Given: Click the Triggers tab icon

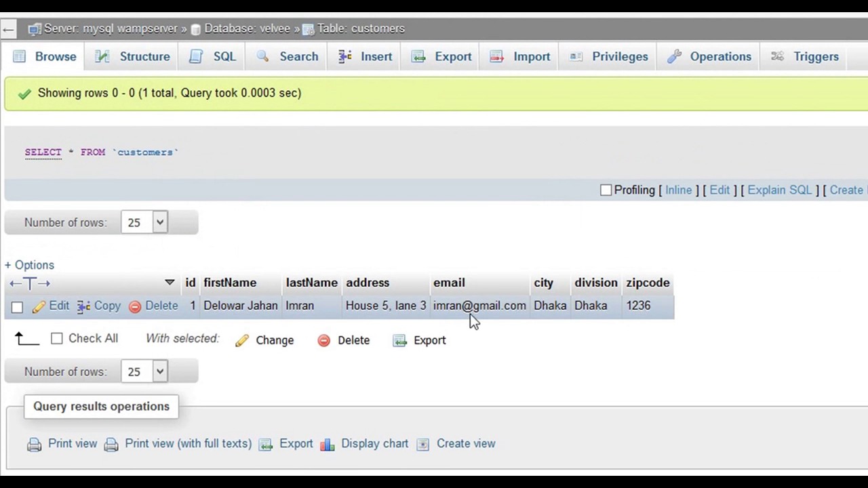Looking at the screenshot, I should [x=778, y=56].
